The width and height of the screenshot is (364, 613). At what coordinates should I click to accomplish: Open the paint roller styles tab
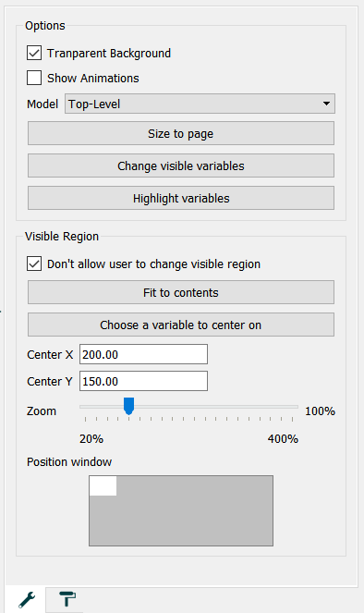(67, 599)
